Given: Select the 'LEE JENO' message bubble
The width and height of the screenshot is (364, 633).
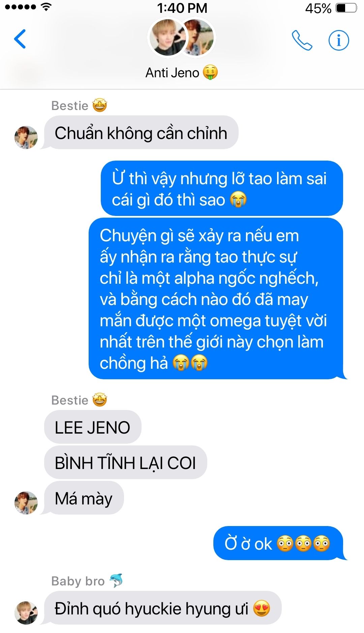Looking at the screenshot, I should click(x=93, y=427).
